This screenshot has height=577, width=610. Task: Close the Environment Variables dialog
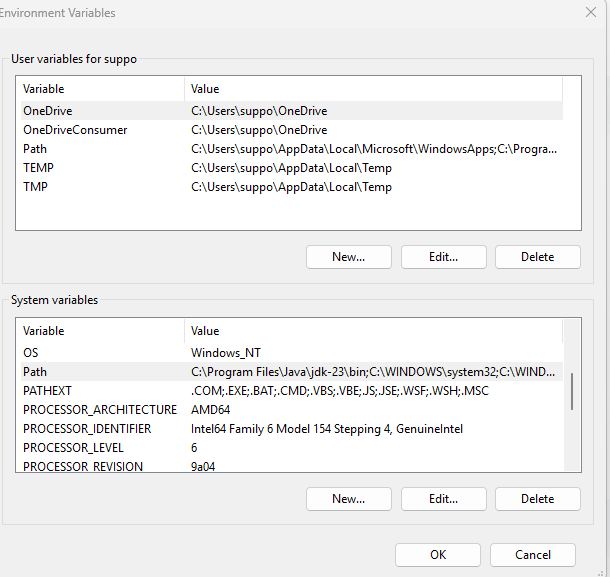click(x=591, y=12)
